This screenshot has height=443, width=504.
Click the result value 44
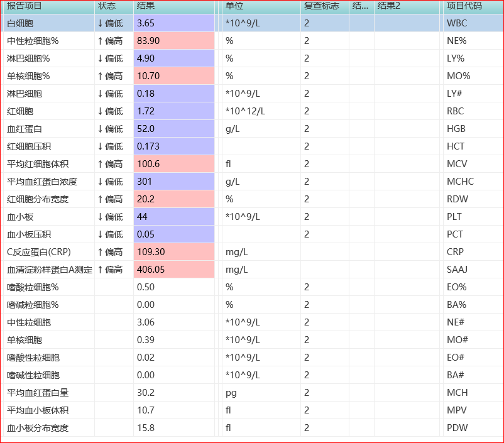tap(142, 217)
